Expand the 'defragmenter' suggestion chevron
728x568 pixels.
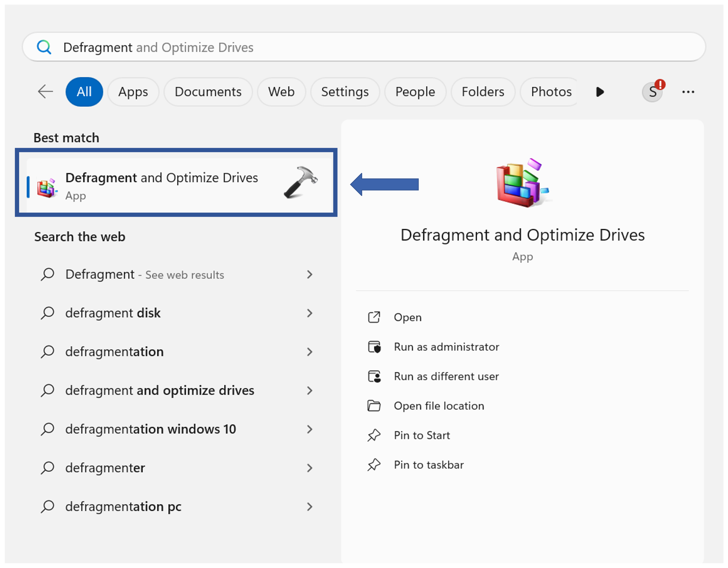pyautogui.click(x=310, y=468)
